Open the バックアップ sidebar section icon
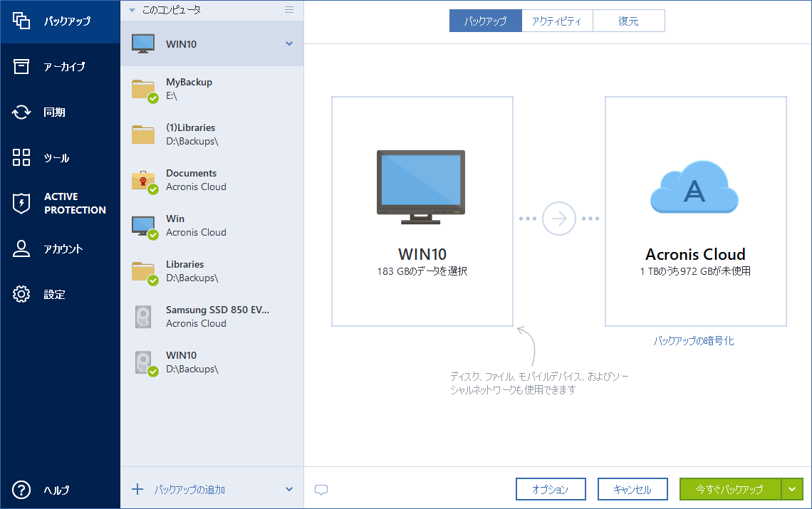812x509 pixels. click(21, 21)
